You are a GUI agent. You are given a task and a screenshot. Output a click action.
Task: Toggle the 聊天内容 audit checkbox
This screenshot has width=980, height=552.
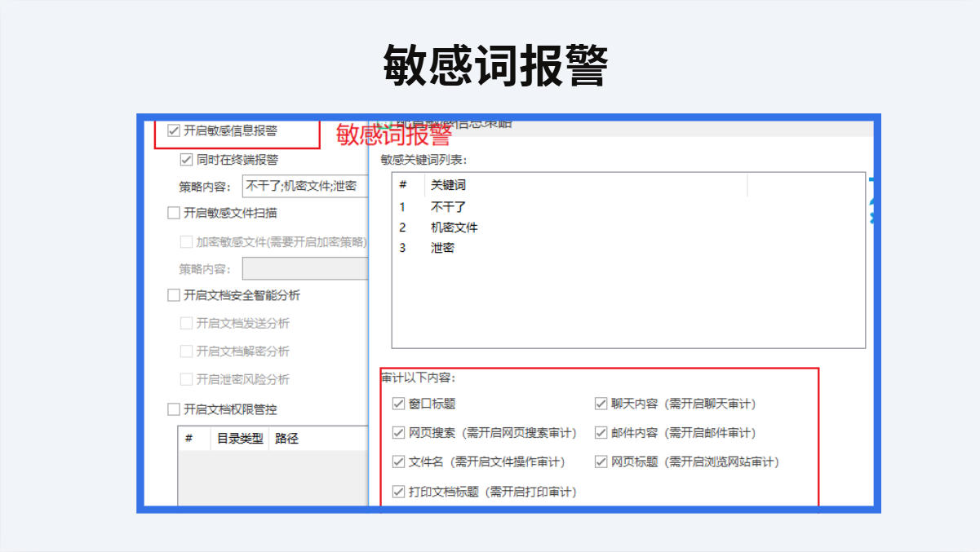point(601,404)
